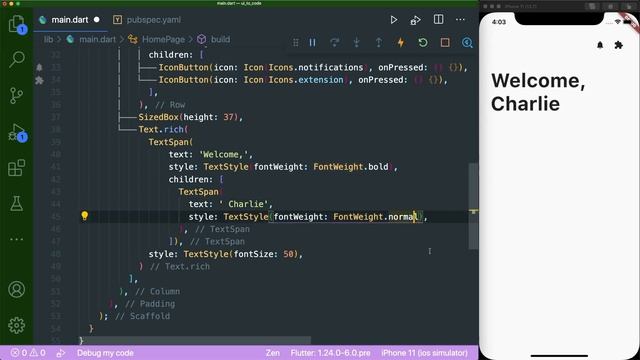The height and width of the screenshot is (360, 640).
Task: Click Step Over in debug toolbar
Action: [x=335, y=42]
